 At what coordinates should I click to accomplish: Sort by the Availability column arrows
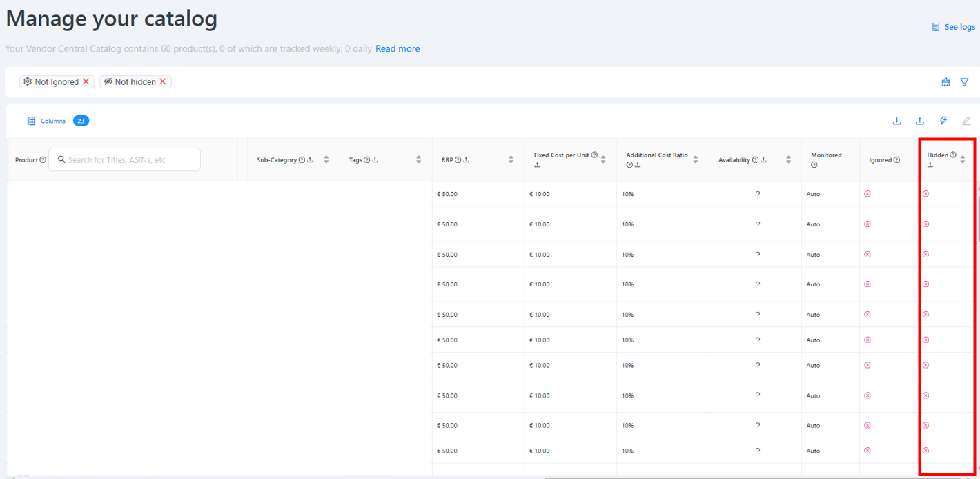click(x=788, y=159)
